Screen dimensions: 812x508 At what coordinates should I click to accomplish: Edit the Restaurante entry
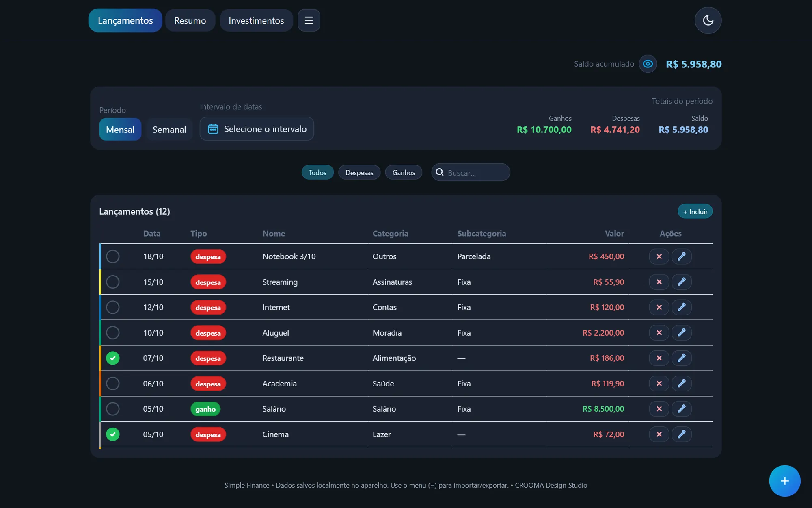click(x=682, y=358)
